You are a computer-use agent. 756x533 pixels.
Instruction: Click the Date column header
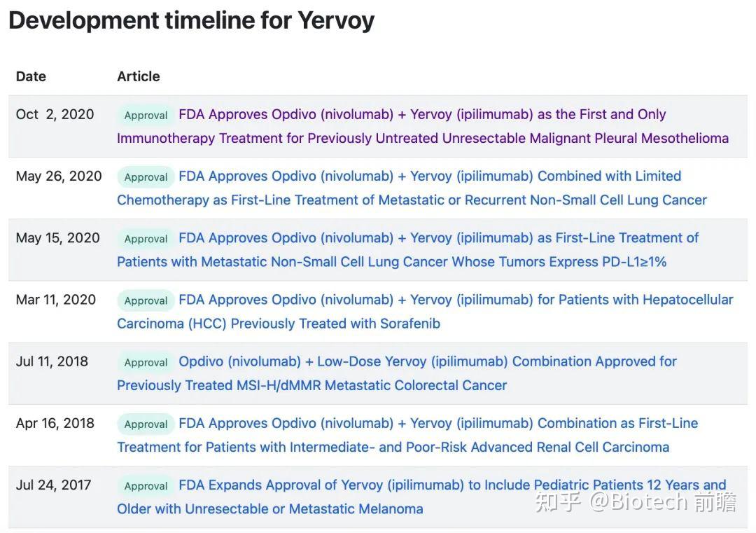31,76
